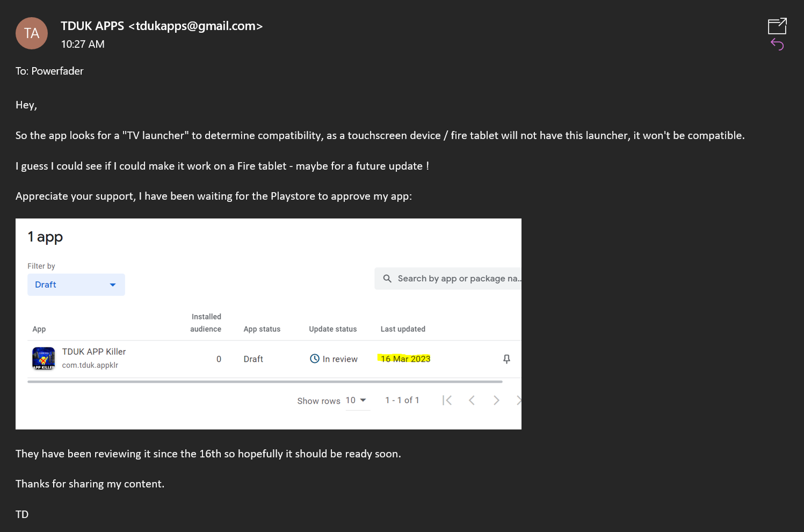The width and height of the screenshot is (804, 532).
Task: Go to first page arrow
Action: point(447,400)
